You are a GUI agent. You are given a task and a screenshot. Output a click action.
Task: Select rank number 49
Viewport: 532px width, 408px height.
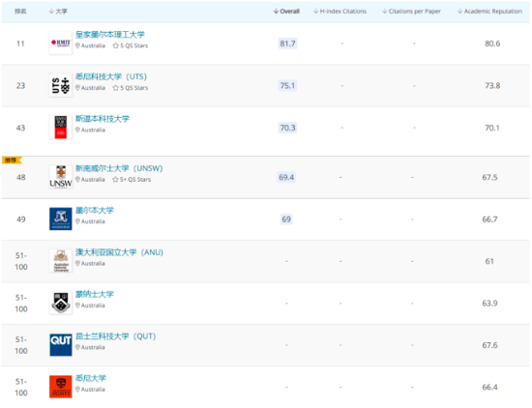point(21,219)
